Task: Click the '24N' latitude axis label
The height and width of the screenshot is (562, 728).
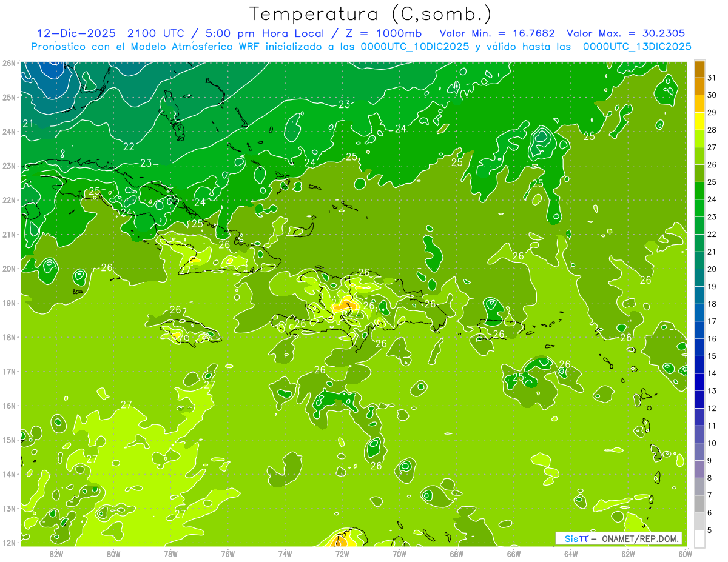Action: pyautogui.click(x=8, y=132)
